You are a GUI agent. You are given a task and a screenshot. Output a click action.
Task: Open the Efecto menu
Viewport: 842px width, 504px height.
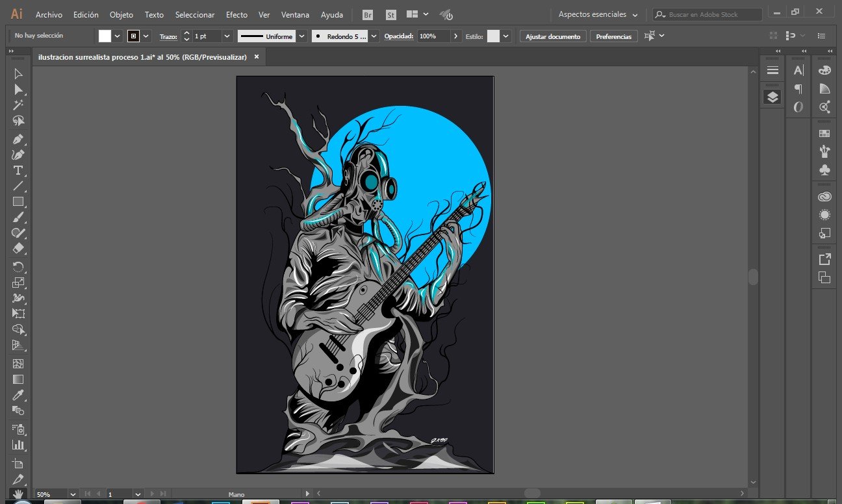[x=236, y=14]
